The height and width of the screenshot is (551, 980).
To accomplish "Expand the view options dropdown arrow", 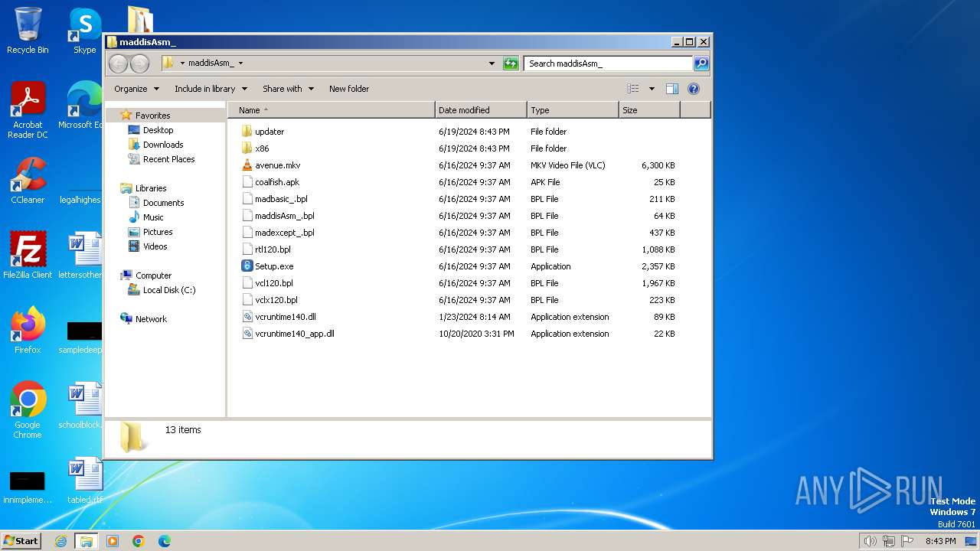I will (x=652, y=89).
